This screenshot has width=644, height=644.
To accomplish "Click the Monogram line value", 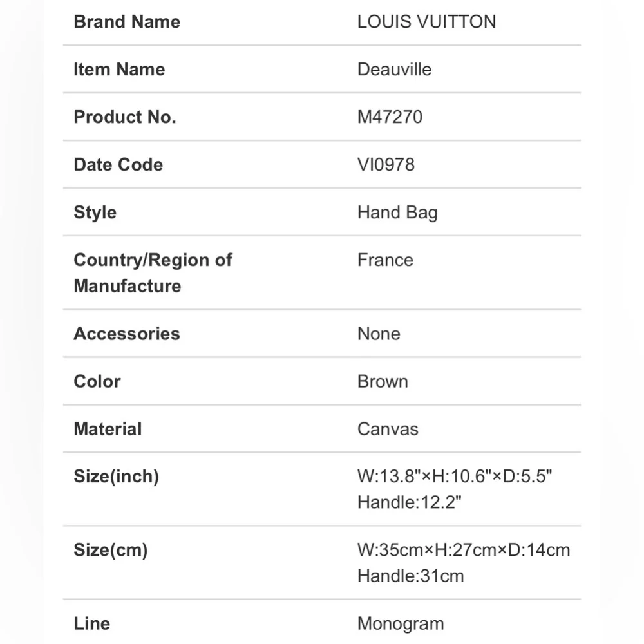I will click(401, 623).
